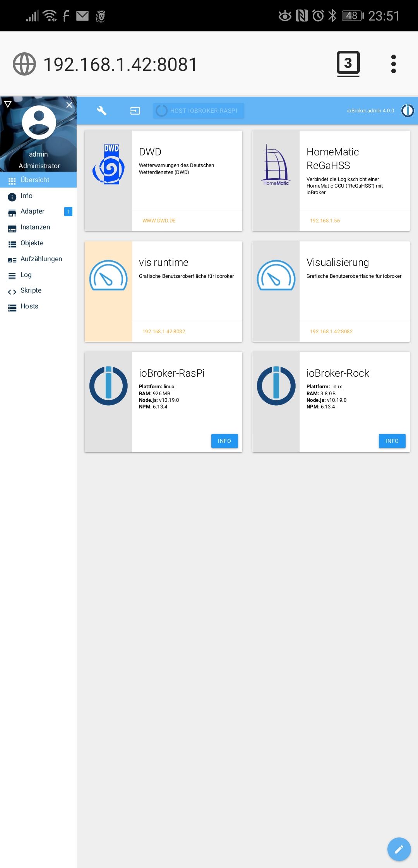Click INFO button on ioBroker-Rock card
Viewport: 418px width, 868px height.
(x=392, y=441)
